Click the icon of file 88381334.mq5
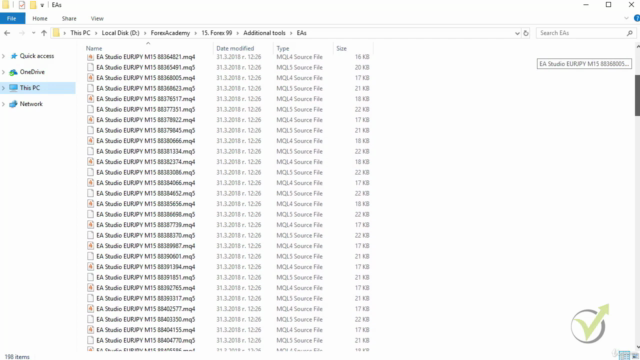The height and width of the screenshot is (360, 640). point(90,151)
